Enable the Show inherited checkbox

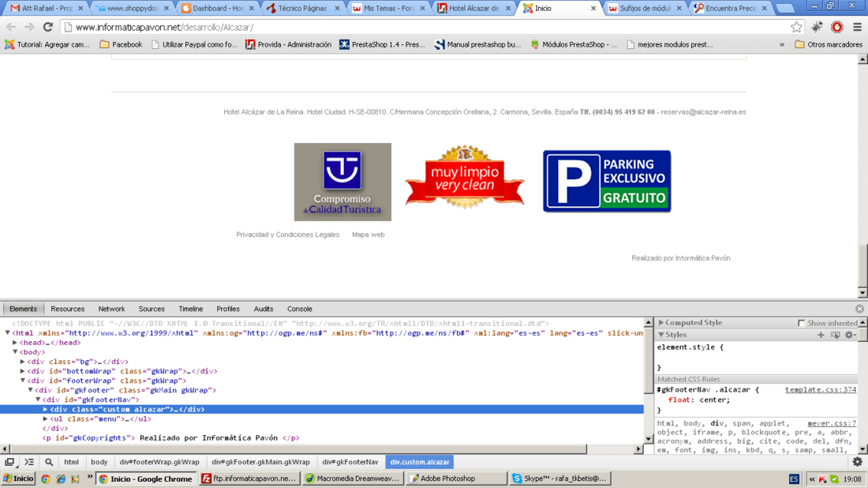point(801,323)
